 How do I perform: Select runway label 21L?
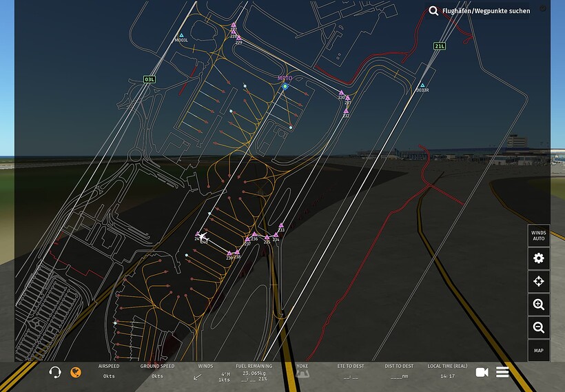[439, 45]
